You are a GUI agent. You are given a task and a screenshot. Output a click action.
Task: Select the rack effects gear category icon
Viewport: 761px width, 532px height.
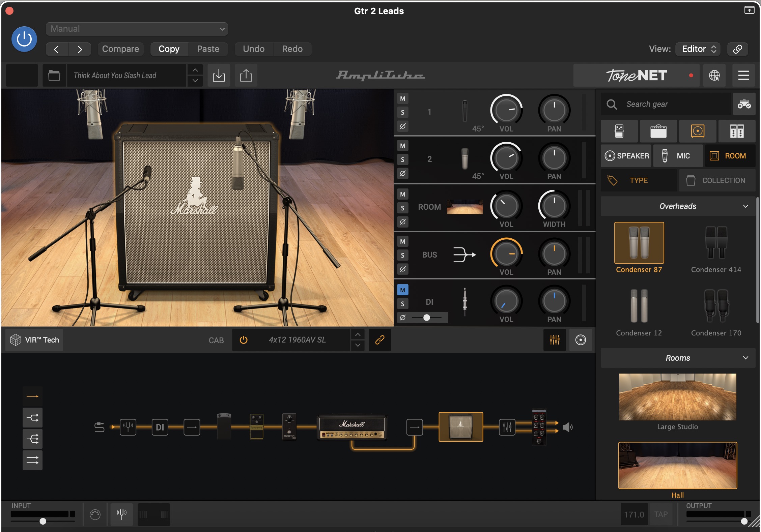pyautogui.click(x=737, y=131)
